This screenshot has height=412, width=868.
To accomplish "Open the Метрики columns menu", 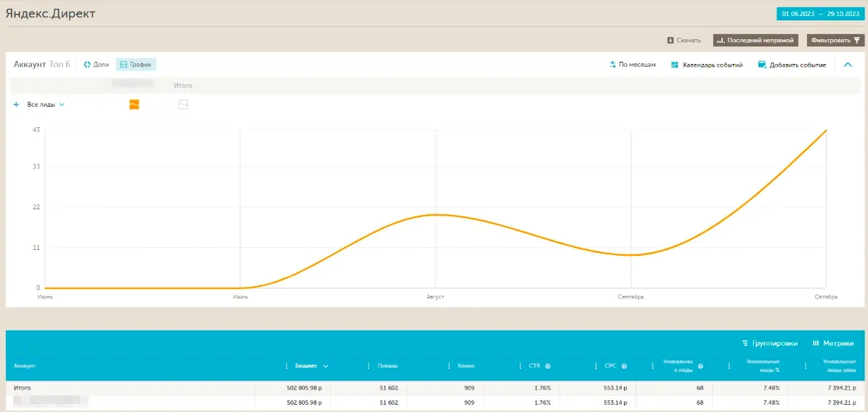I will pyautogui.click(x=833, y=343).
